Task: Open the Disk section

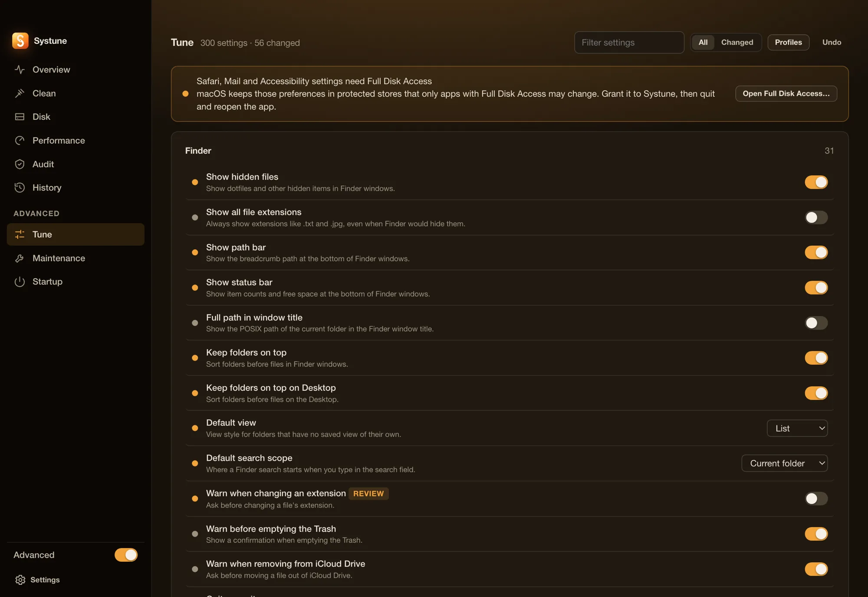Action: 76,117
